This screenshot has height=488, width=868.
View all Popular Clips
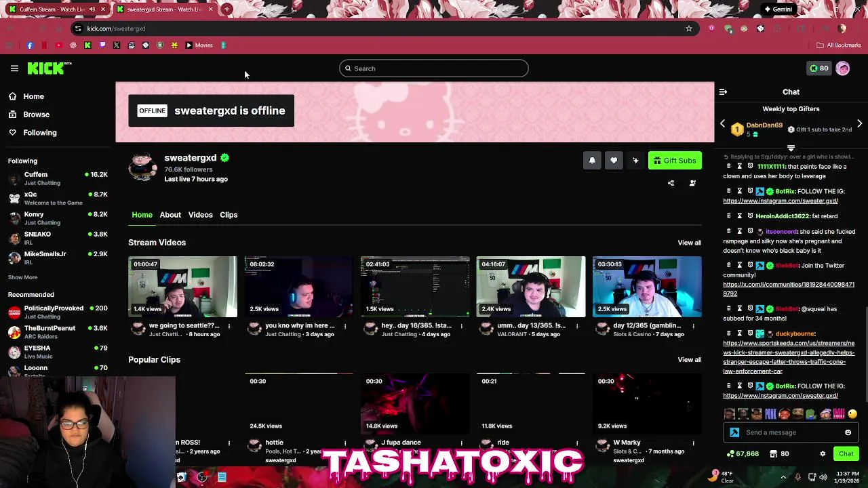(689, 360)
